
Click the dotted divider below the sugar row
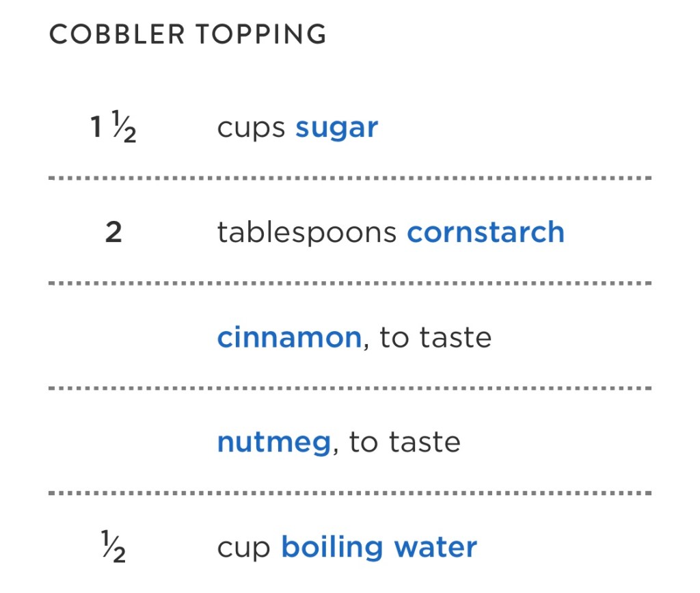[x=350, y=179]
